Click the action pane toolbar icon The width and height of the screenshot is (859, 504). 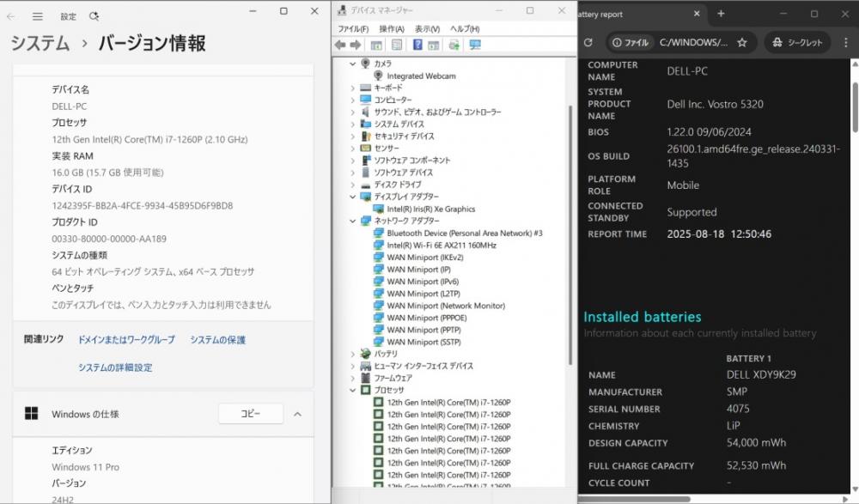pos(433,45)
